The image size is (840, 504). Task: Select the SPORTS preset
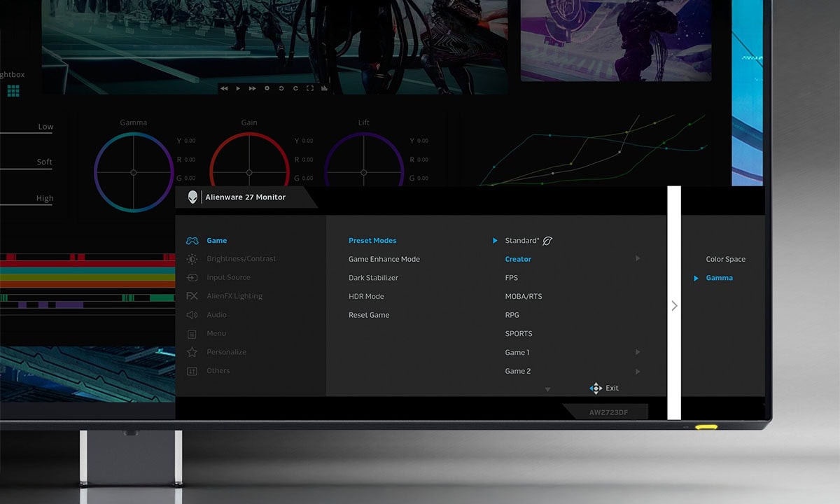click(x=519, y=334)
